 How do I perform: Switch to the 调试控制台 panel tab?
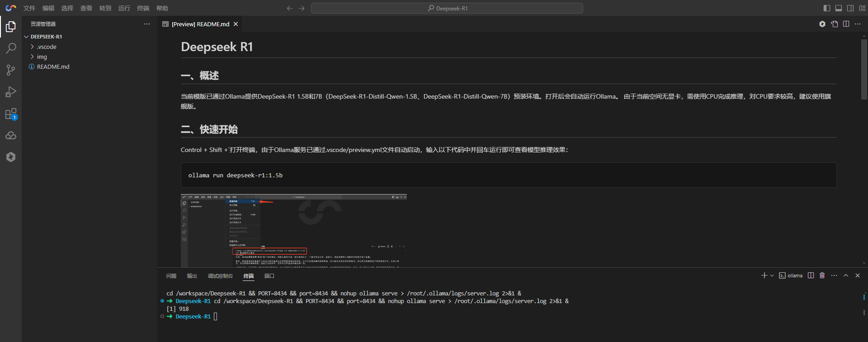coord(220,276)
